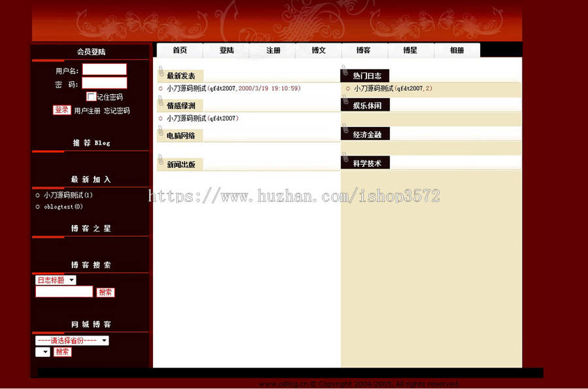Switch to the 相册 tab
The height and width of the screenshot is (389, 588).
[457, 50]
